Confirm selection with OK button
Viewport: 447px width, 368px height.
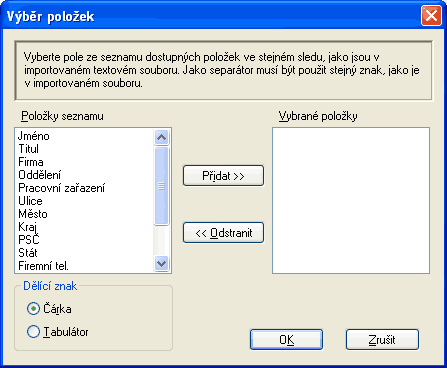coord(286,340)
